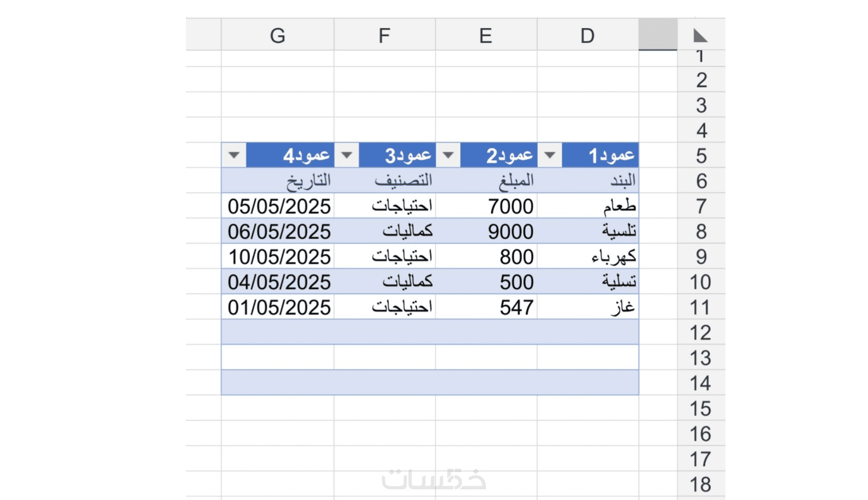This screenshot has width=868, height=500.
Task: Click the طعام item cell
Action: tap(619, 206)
